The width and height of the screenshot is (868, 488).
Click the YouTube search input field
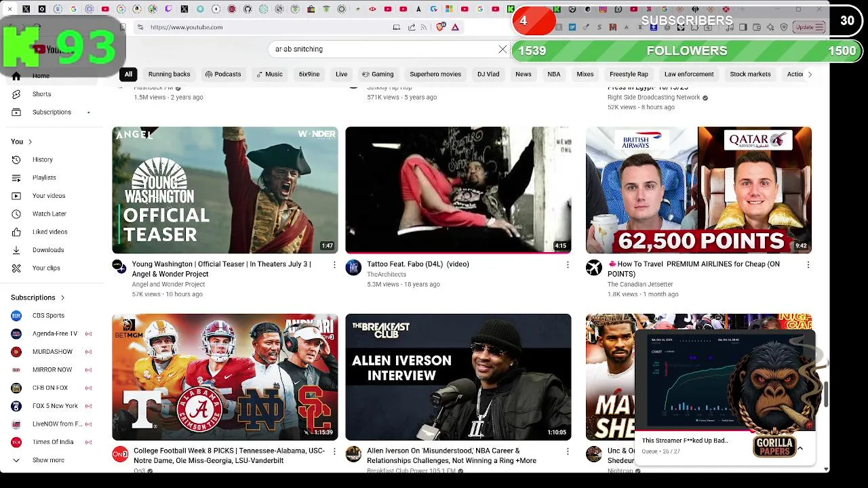point(383,49)
